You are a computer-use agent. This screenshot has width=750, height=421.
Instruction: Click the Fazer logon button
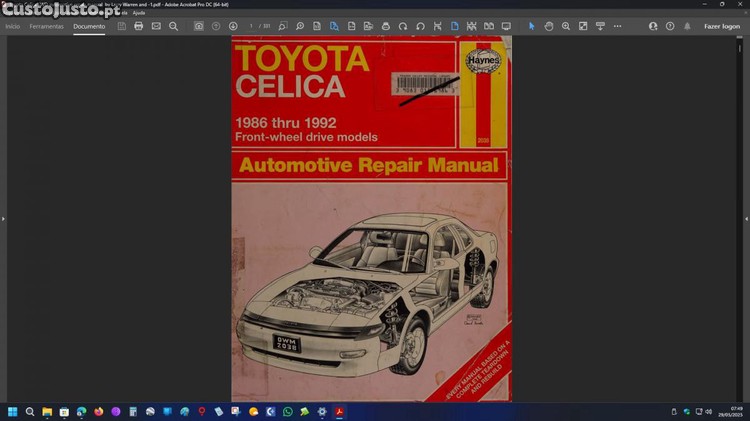tap(721, 26)
